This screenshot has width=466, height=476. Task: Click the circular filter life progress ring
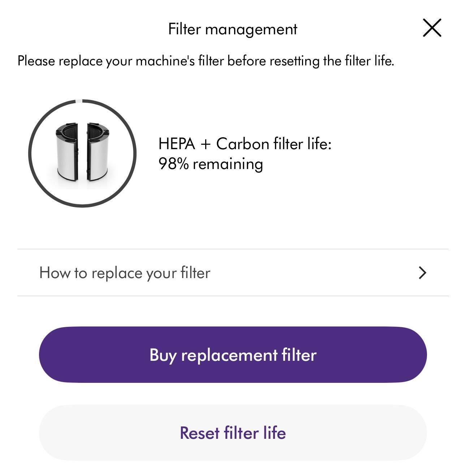30,153
